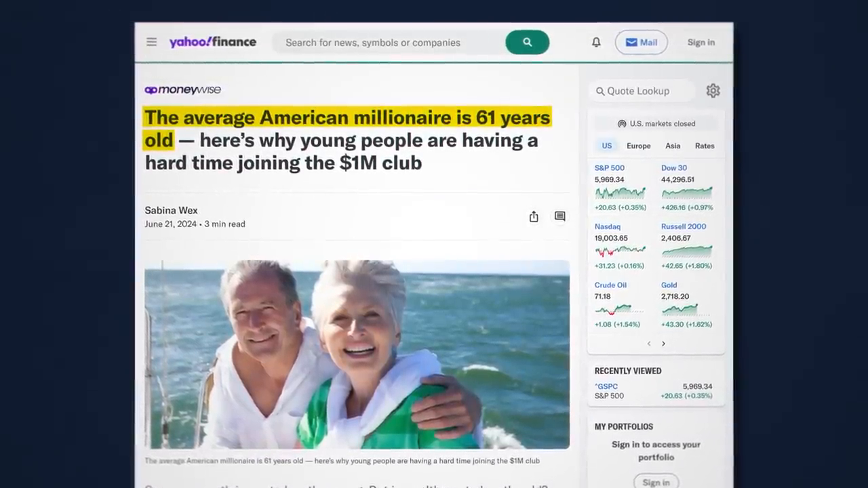Open markets settings gear icon
The image size is (868, 488).
pos(713,91)
